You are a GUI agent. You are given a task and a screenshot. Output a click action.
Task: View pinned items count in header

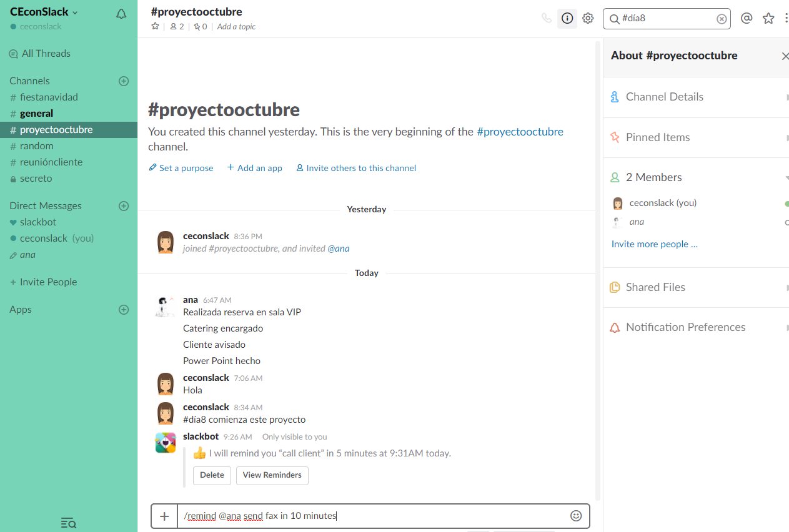200,26
